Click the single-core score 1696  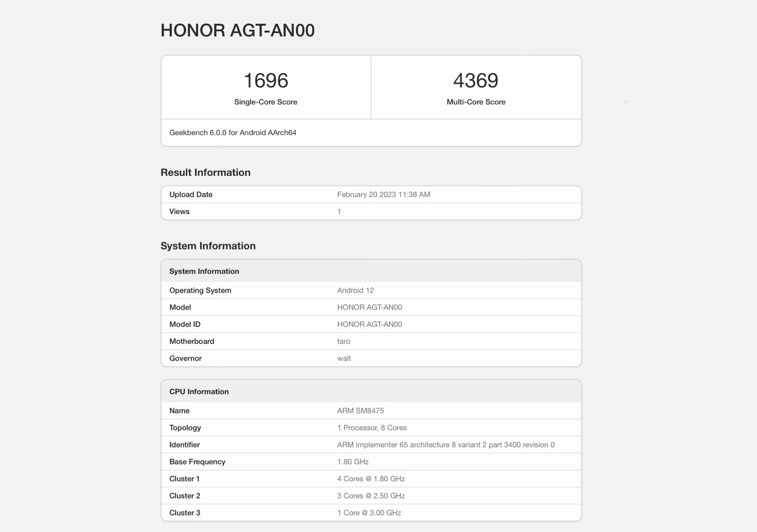point(266,81)
